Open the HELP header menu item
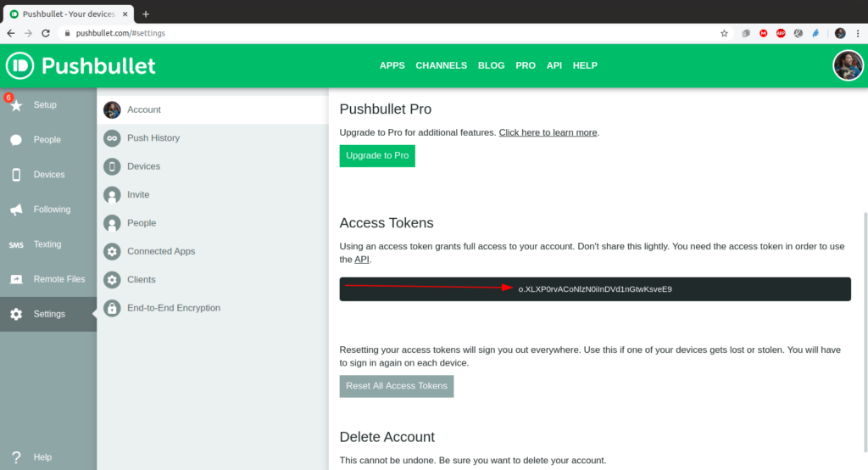The height and width of the screenshot is (470, 868). tap(585, 65)
